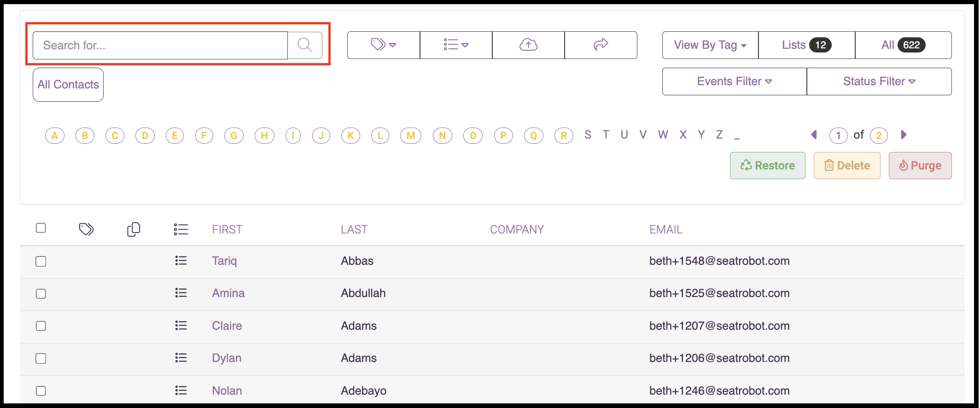The width and height of the screenshot is (980, 408).
Task: Filter contacts by letter J
Action: point(321,135)
